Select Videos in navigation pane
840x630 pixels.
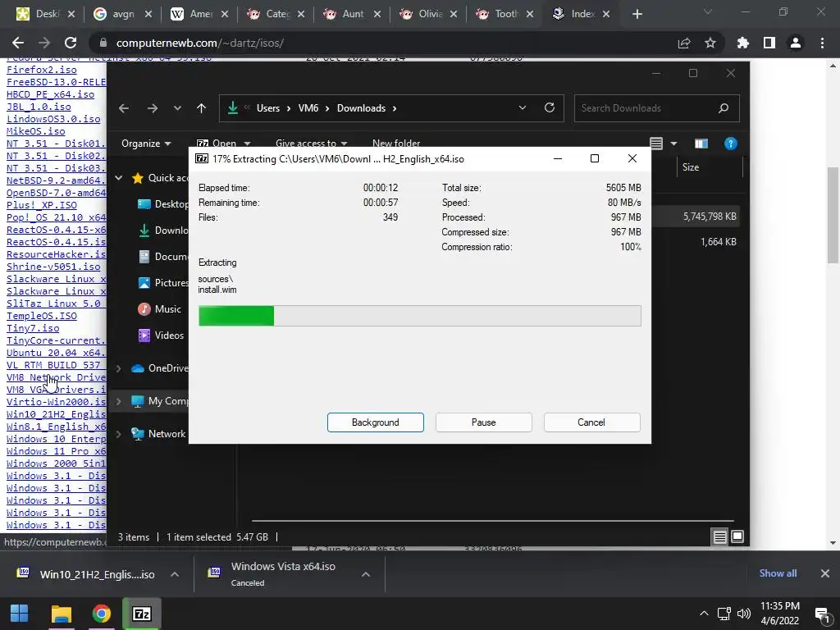click(161, 336)
